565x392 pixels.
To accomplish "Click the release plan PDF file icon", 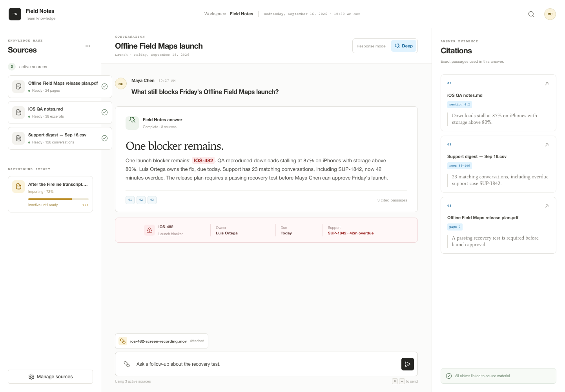I will (x=18, y=86).
